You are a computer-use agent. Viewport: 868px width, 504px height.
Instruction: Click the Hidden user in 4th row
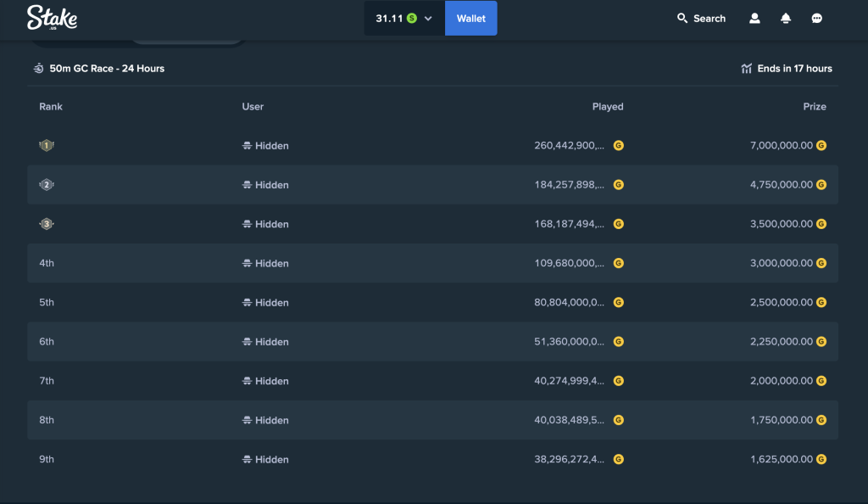(x=265, y=264)
